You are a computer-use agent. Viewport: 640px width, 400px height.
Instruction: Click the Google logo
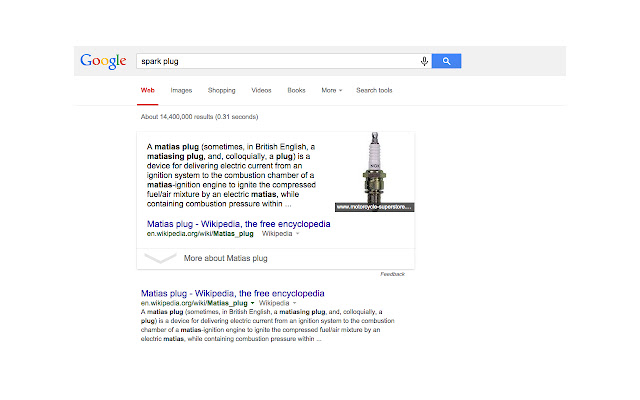104,61
